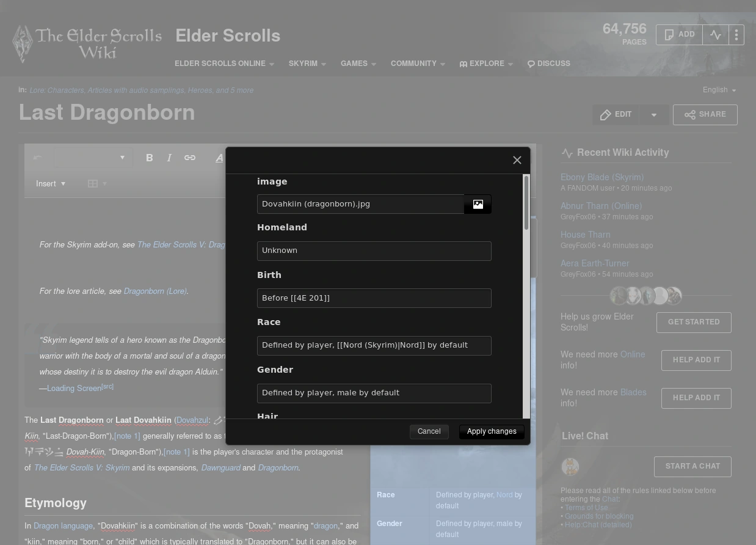Open the Ebony Blade (Skyrim) activity link
Viewport: 756px width, 545px height.
pyautogui.click(x=602, y=177)
